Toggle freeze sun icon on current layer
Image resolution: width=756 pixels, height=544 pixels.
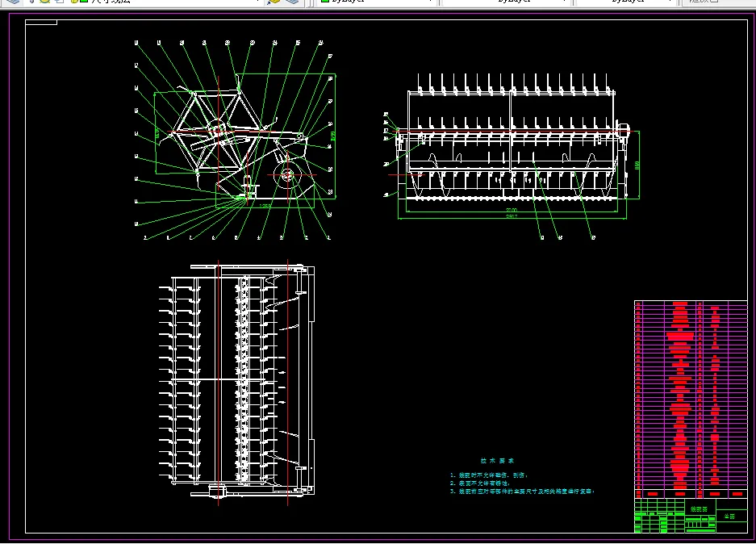pos(44,2)
